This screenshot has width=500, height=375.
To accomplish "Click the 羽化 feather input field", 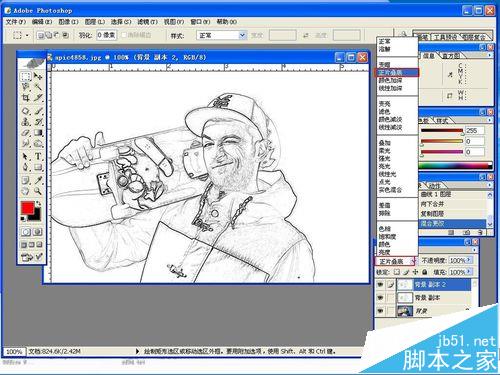I will tap(107, 35).
